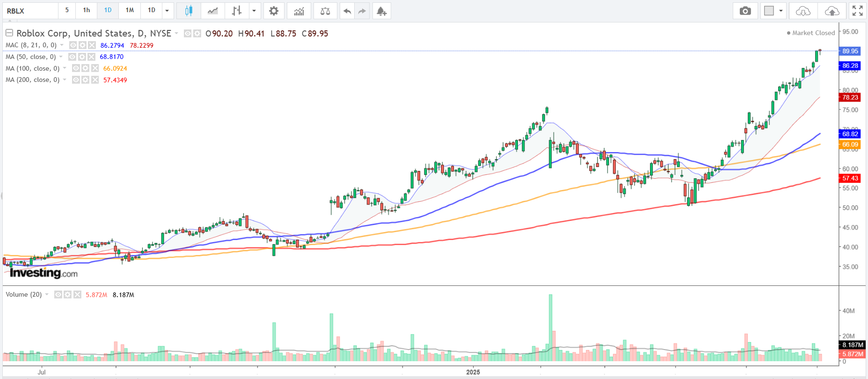Click the RBLX symbol search field
Viewport: 868px width, 379px height.
pos(30,11)
